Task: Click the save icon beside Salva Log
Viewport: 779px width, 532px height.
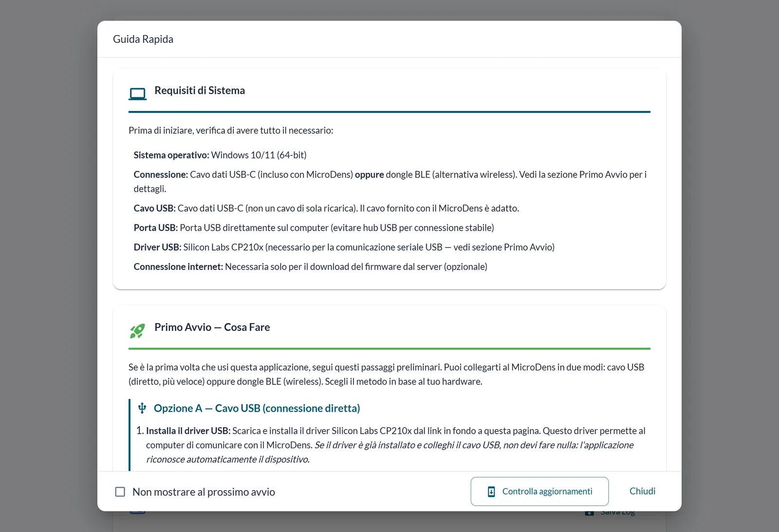Action: point(589,513)
